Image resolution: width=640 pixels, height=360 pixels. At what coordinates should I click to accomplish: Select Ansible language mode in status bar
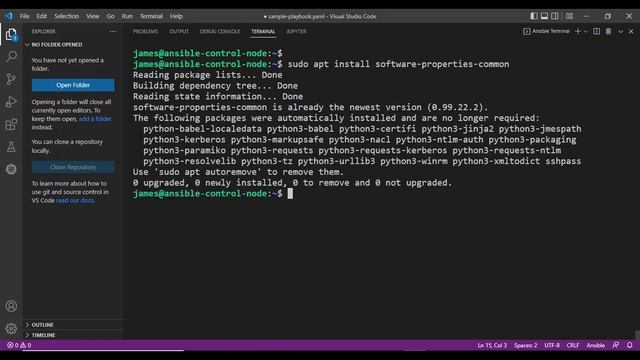(596, 345)
